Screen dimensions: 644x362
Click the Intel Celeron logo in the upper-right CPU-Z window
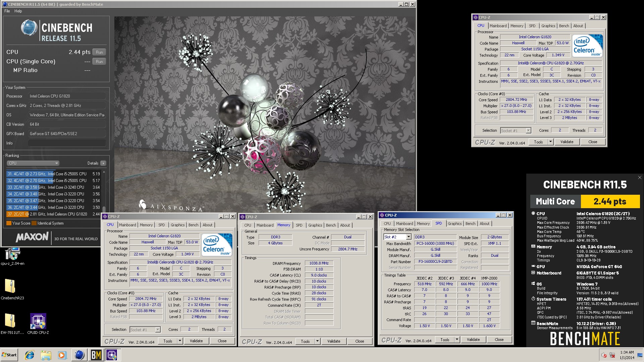point(588,46)
